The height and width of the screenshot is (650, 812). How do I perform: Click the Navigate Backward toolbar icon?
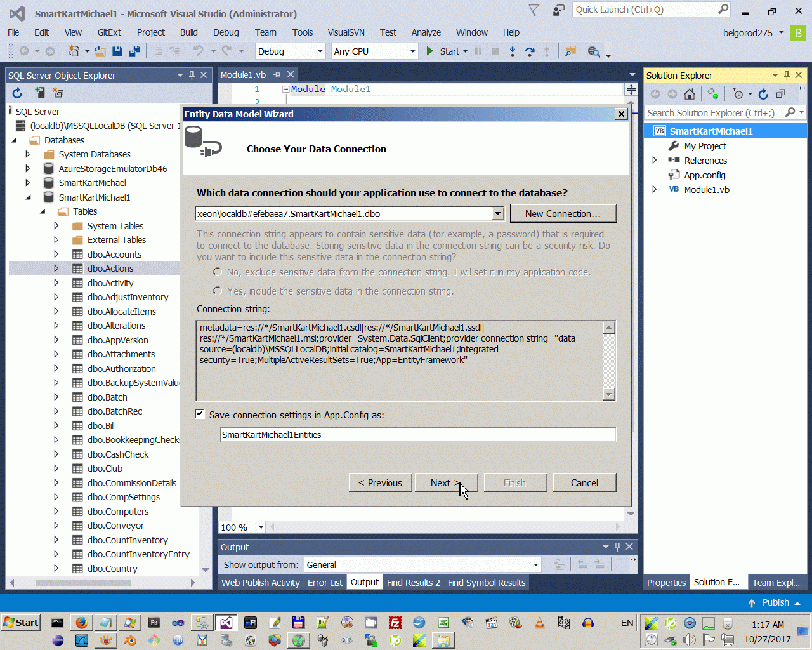24,51
